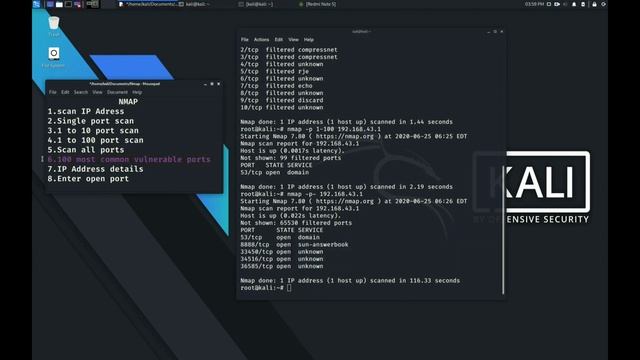This screenshot has height=360, width=640.
Task: Click the panel clock showing 03:59 PM
Action: [534, 4]
